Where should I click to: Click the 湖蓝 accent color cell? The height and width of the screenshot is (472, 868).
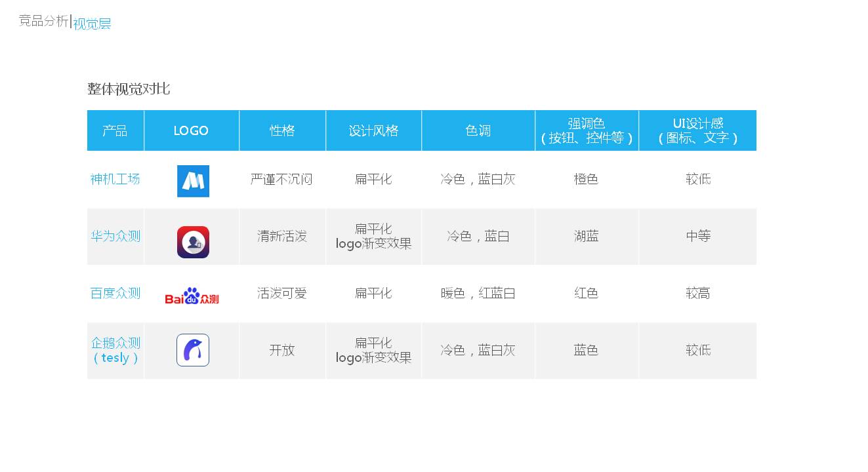[x=587, y=236]
